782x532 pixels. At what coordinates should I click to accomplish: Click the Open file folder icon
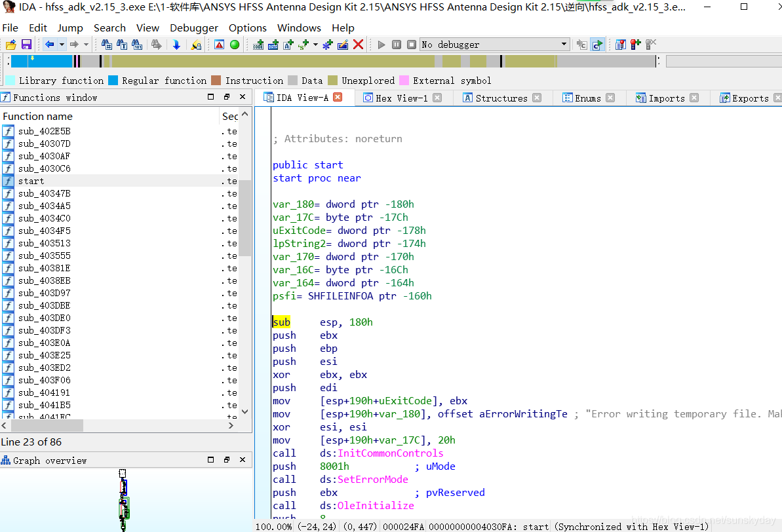click(x=10, y=45)
